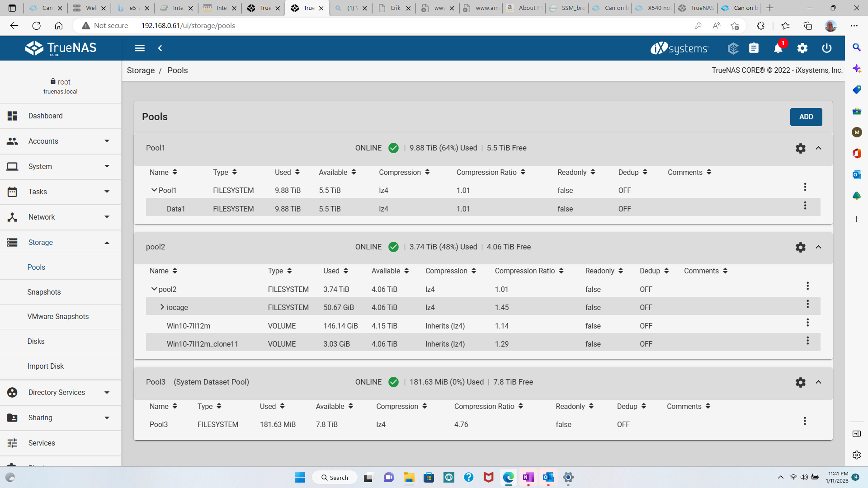Image resolution: width=868 pixels, height=488 pixels.
Task: Click the Windows Start button
Action: [300, 477]
